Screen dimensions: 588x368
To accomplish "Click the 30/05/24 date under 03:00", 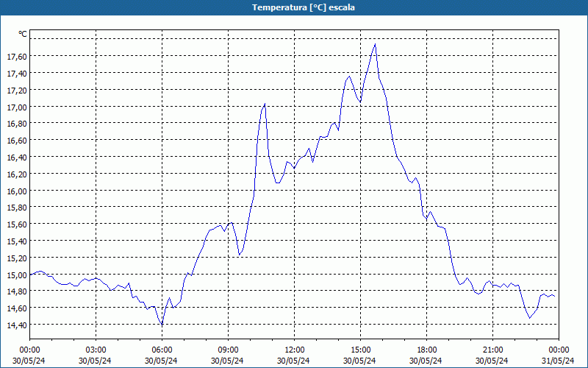I will coord(95,361).
